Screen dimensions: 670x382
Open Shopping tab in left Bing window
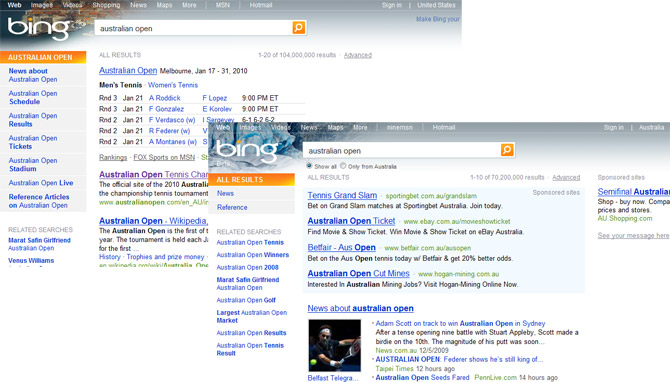106,5
